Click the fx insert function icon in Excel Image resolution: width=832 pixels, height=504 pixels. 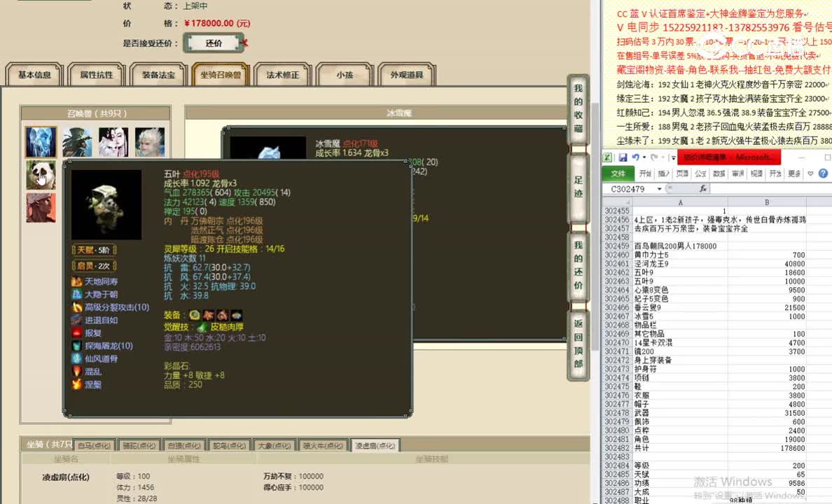tap(703, 188)
